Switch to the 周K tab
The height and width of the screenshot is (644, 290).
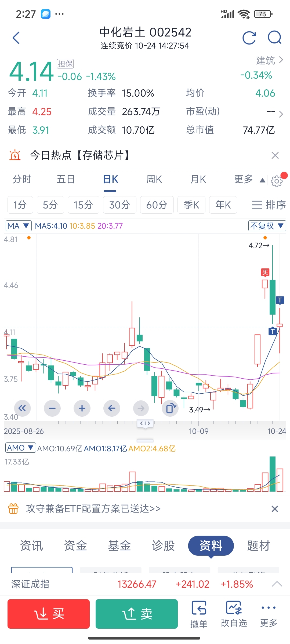pos(154,179)
